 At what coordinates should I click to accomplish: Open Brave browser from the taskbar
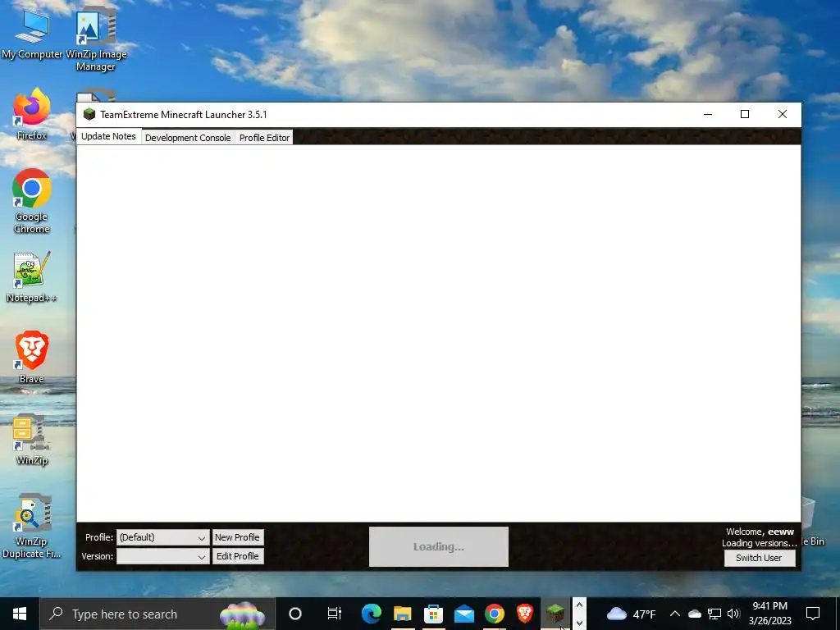(525, 614)
